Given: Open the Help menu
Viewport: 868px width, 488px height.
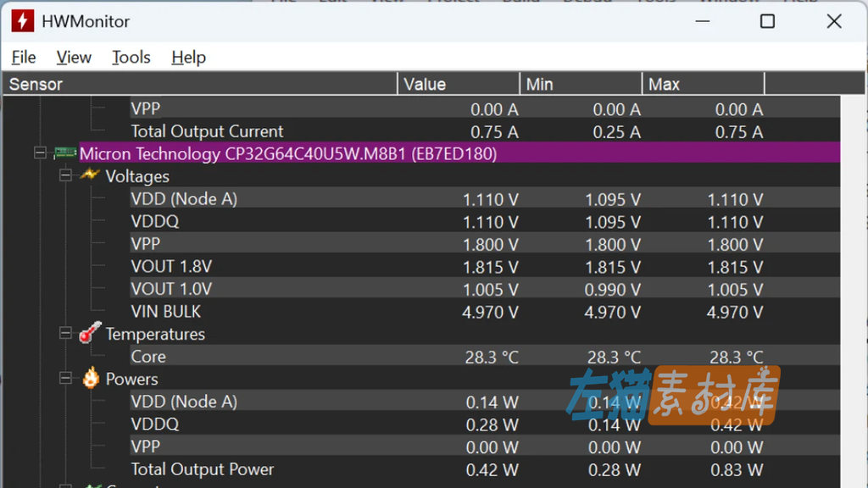Looking at the screenshot, I should (189, 57).
